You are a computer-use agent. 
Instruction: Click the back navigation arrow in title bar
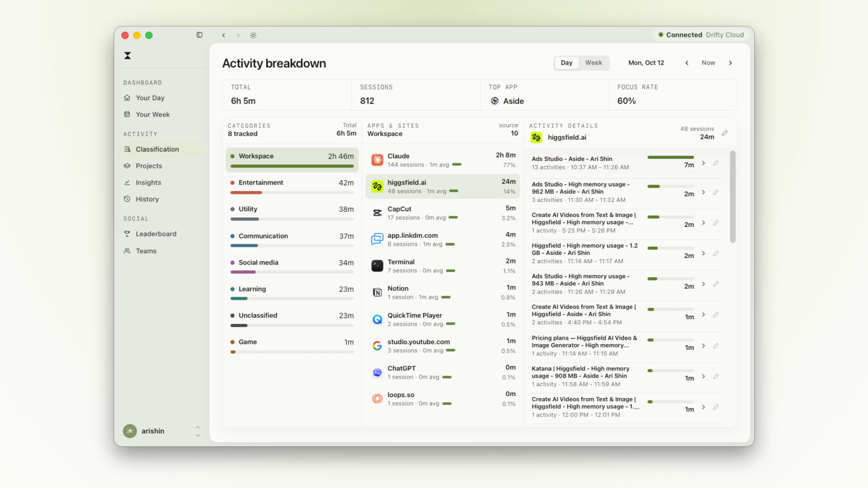(223, 35)
